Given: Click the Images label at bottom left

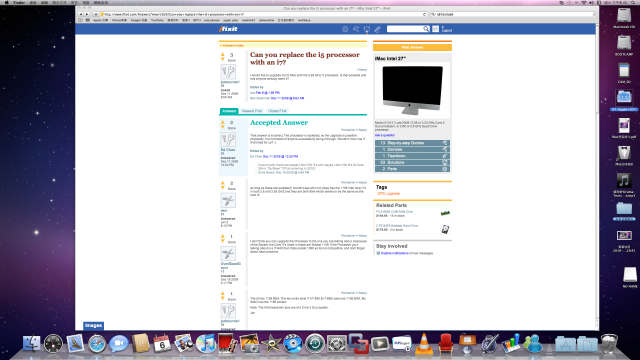Looking at the screenshot, I should (x=93, y=326).
